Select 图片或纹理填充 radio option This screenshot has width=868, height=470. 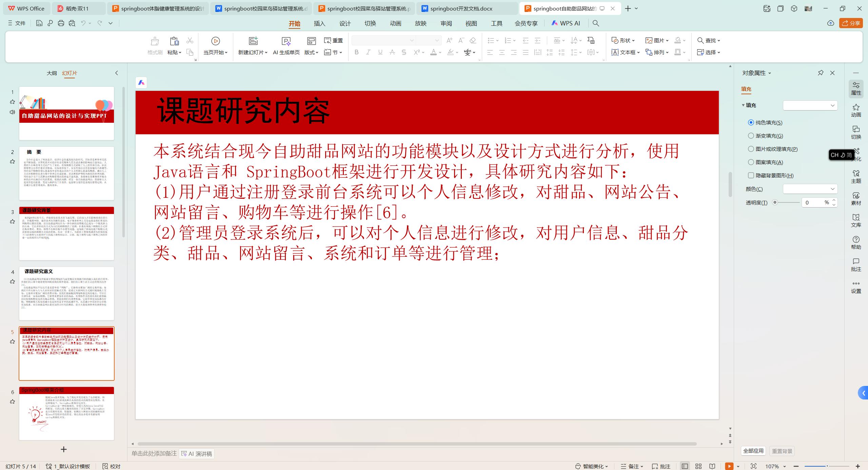coord(751,149)
